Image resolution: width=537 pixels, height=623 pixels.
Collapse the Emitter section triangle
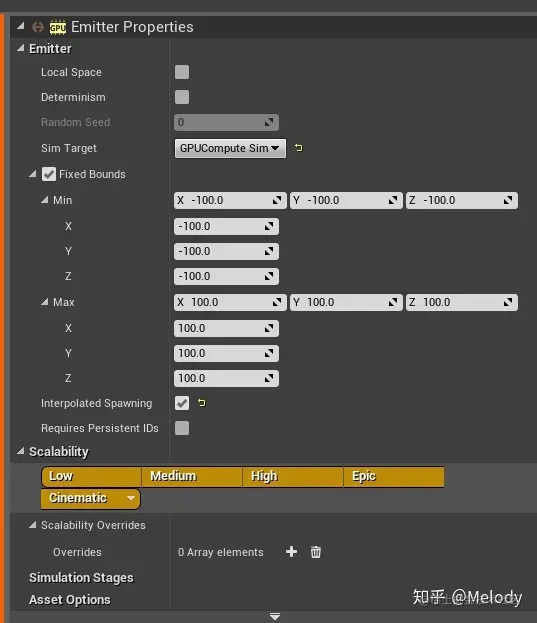(x=21, y=48)
